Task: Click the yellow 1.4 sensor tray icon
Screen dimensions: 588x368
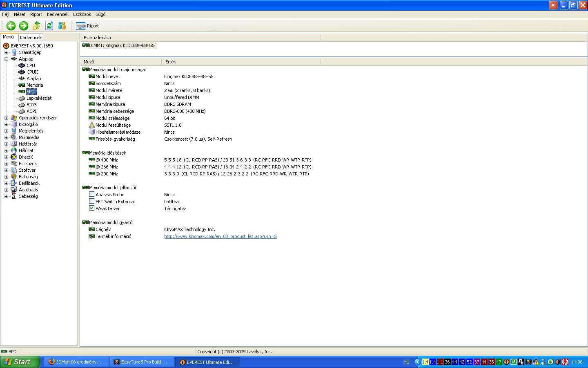Action: 425,362
